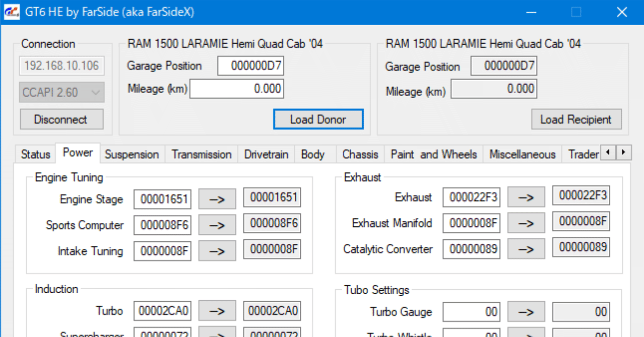Viewport: 644px width, 337px height.
Task: Open the CCAPI 2.60 dropdown
Action: pos(62,93)
